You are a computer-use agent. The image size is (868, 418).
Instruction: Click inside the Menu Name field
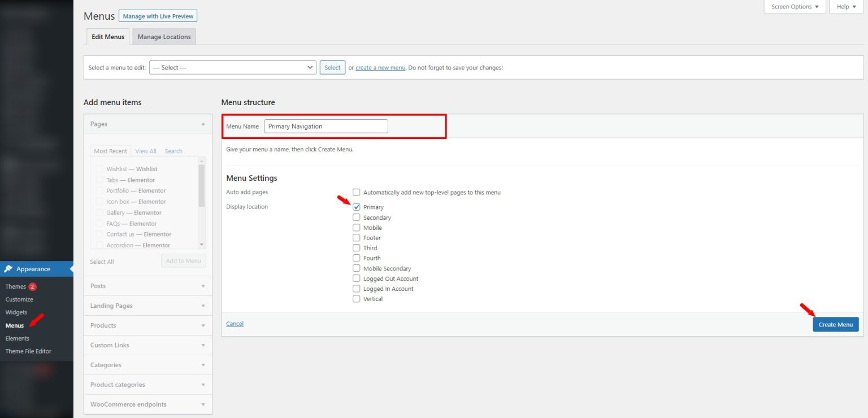(x=326, y=126)
